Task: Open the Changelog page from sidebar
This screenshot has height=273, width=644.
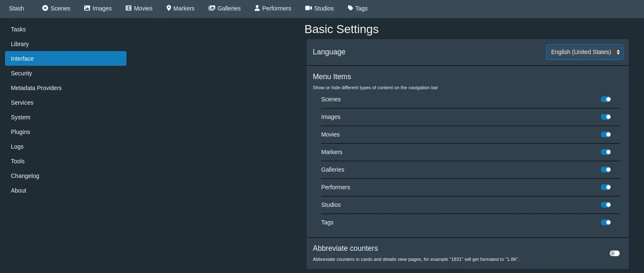Action: (x=25, y=176)
